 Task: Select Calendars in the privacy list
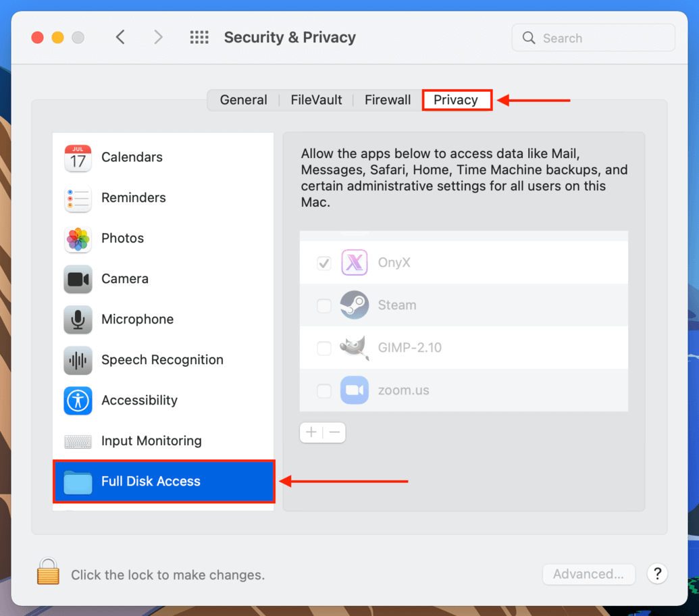click(x=163, y=157)
